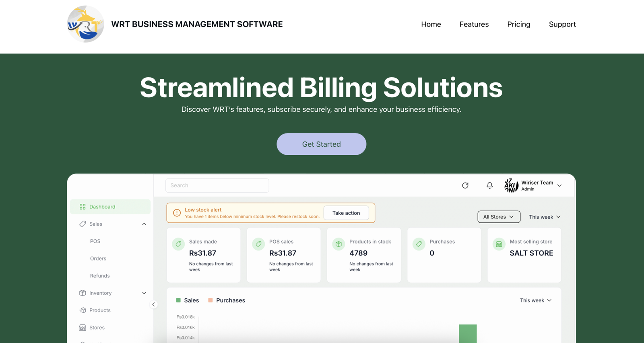Open the chart's This week dropdown
Image resolution: width=644 pixels, height=343 pixels.
tap(535, 300)
